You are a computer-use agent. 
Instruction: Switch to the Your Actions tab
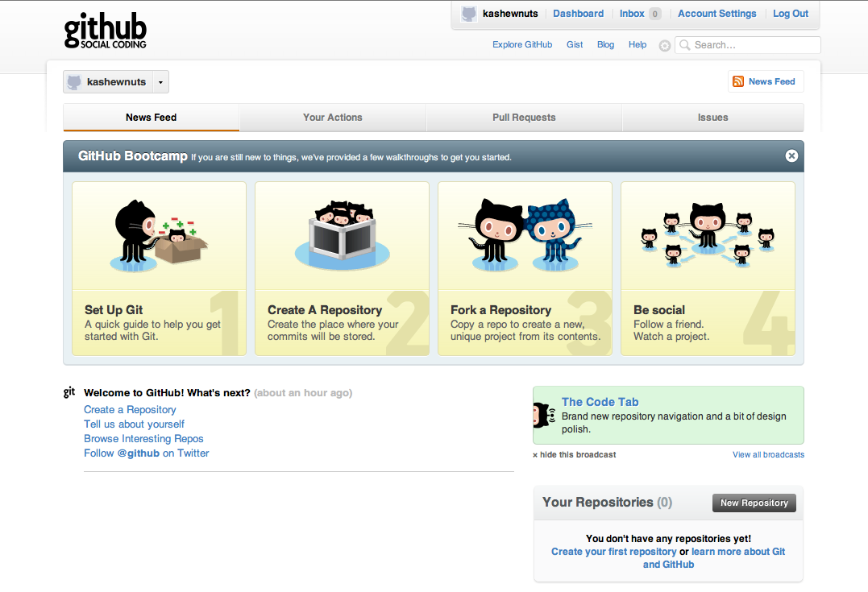click(x=333, y=118)
